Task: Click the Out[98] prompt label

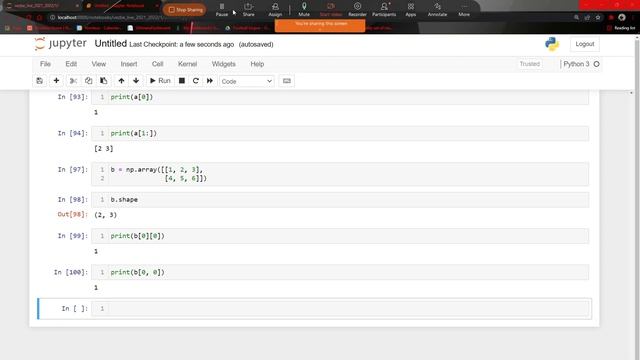Action: pos(73,214)
